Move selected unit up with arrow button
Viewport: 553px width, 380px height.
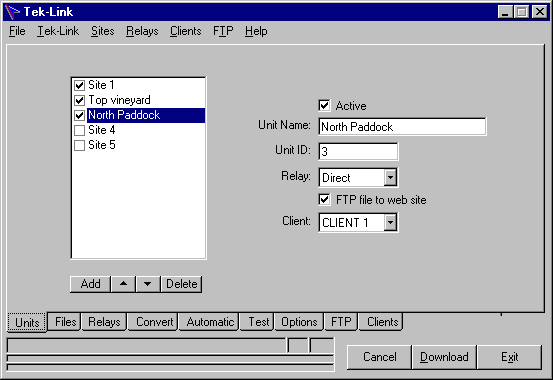point(123,284)
